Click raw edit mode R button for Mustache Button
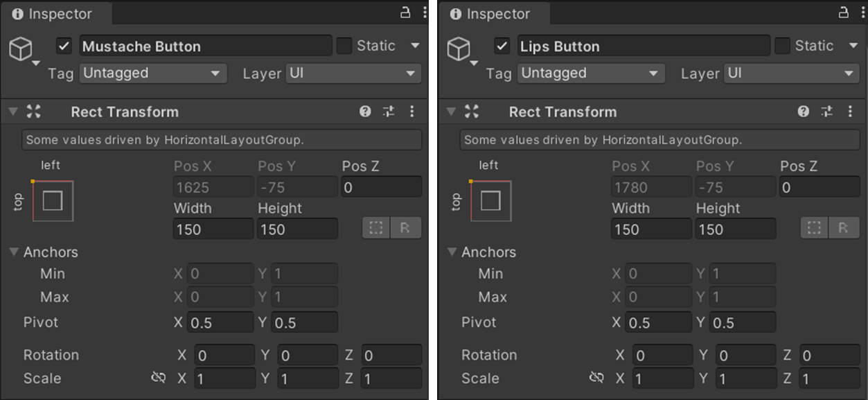The height and width of the screenshot is (400, 868). click(405, 228)
